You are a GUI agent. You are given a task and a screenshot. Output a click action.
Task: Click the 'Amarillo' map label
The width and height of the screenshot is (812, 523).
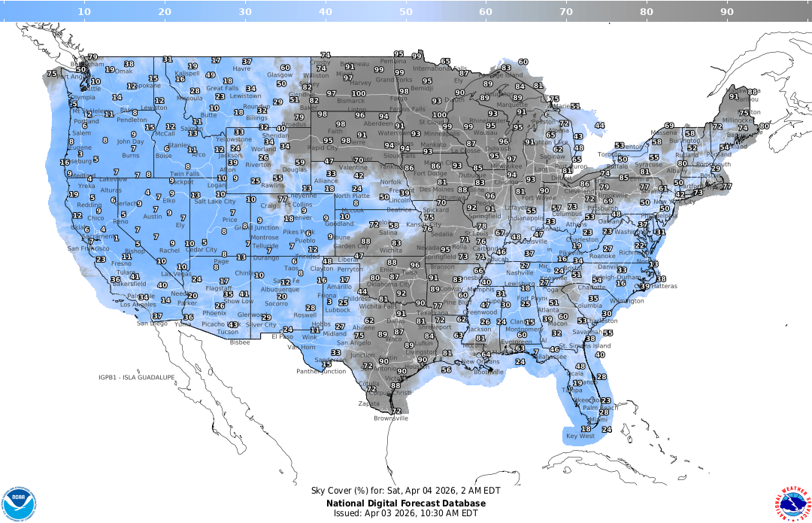pyautogui.click(x=339, y=287)
